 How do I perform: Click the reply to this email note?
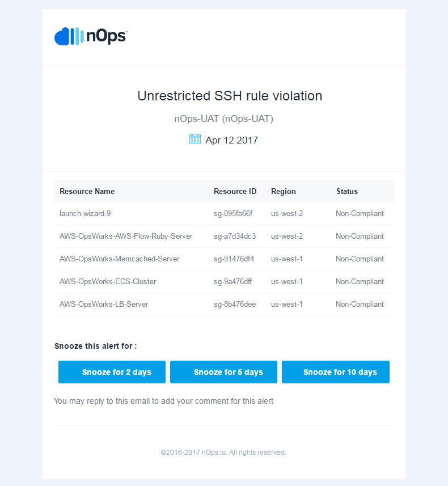click(164, 401)
